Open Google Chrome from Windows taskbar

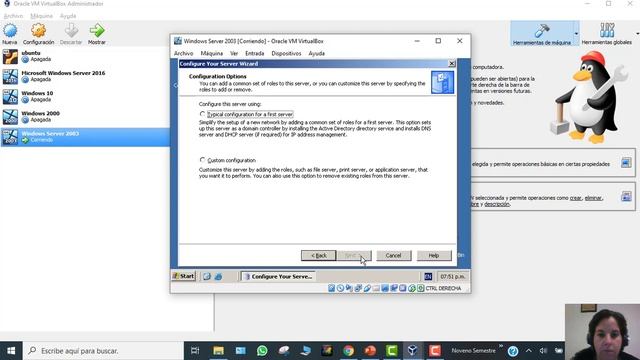tap(348, 351)
